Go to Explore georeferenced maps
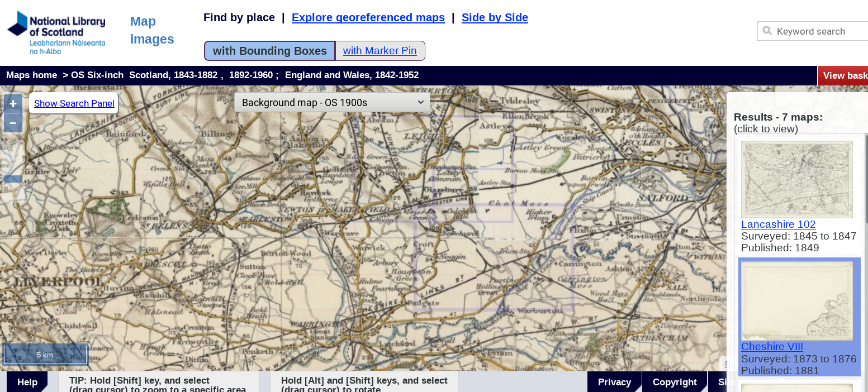 368,17
